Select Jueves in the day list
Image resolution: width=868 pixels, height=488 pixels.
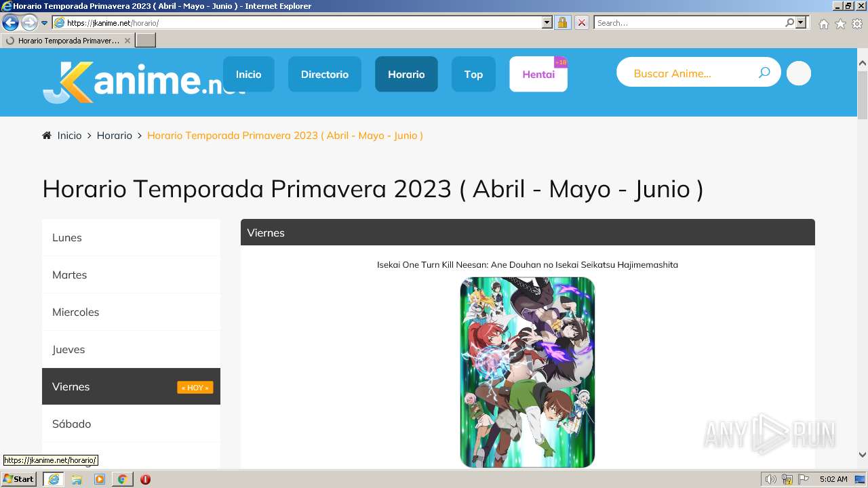point(131,349)
